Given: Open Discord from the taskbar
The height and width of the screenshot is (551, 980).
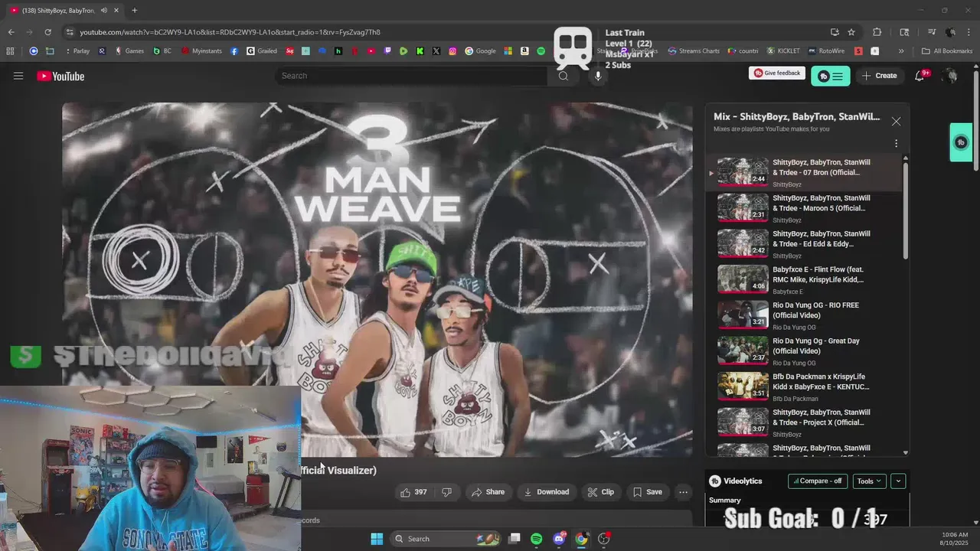Looking at the screenshot, I should click(x=559, y=539).
